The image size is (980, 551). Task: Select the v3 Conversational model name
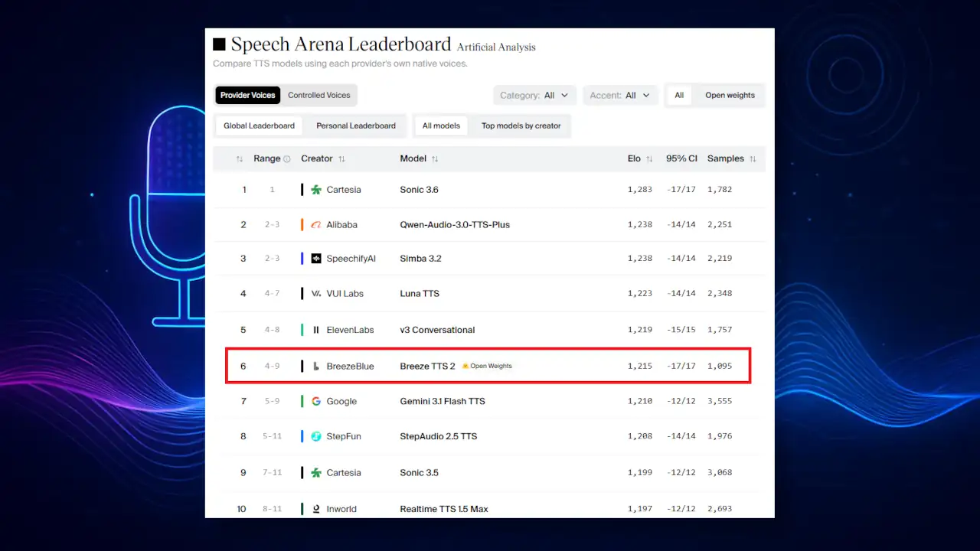point(437,330)
